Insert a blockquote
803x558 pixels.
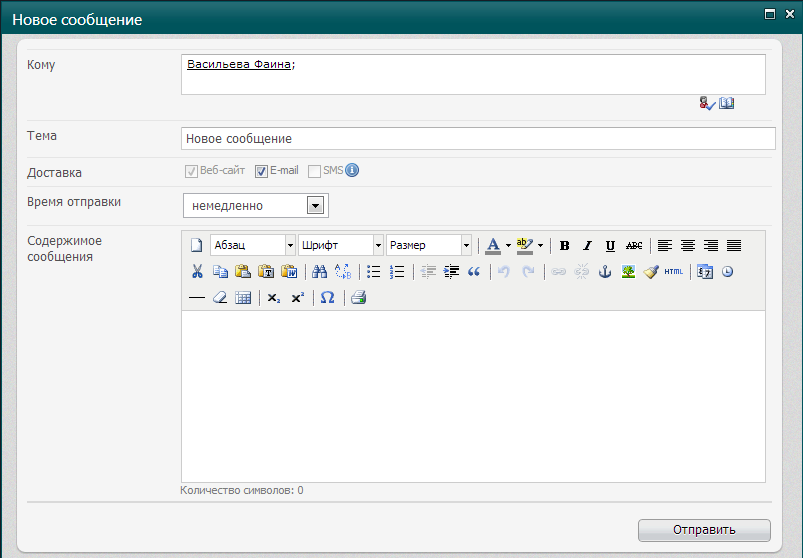tap(474, 271)
